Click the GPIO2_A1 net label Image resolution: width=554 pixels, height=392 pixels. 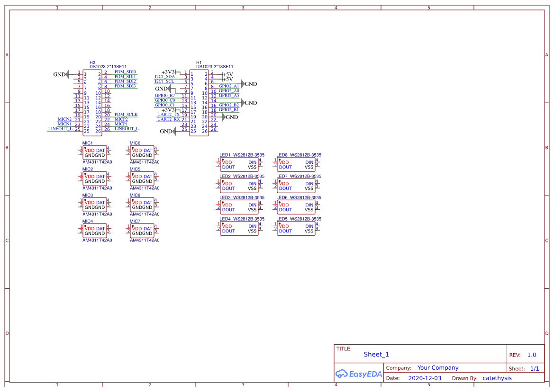click(229, 86)
